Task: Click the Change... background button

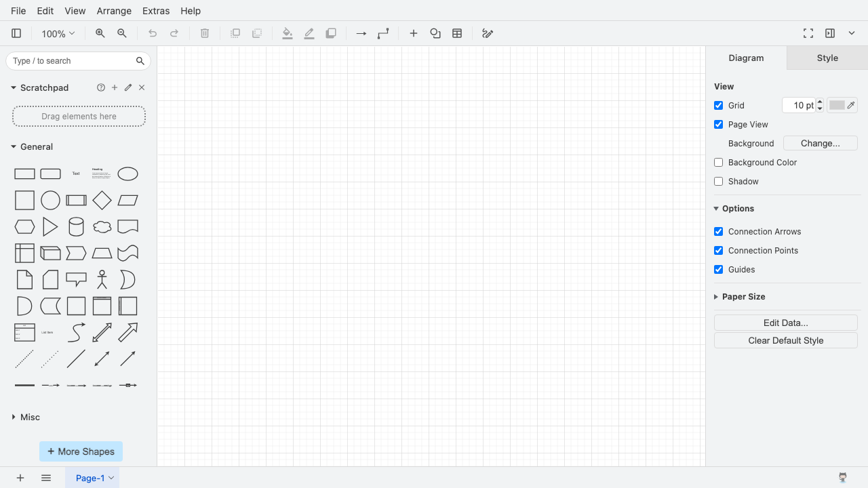Action: [x=821, y=143]
